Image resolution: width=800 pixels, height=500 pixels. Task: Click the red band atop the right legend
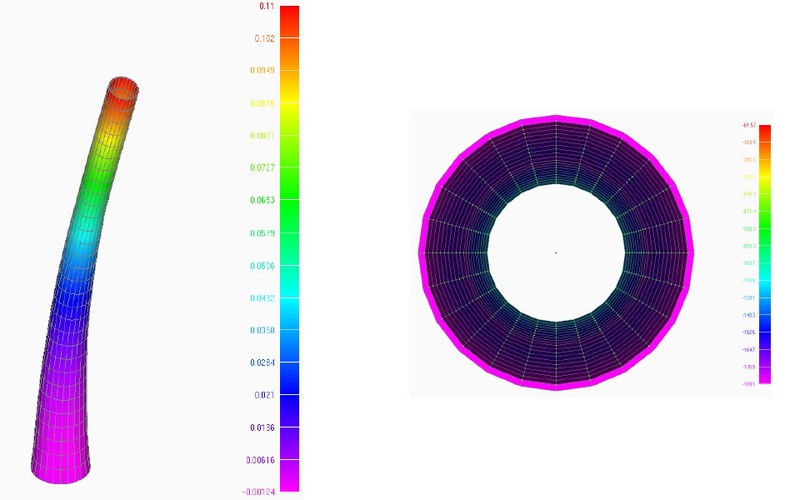(764, 133)
